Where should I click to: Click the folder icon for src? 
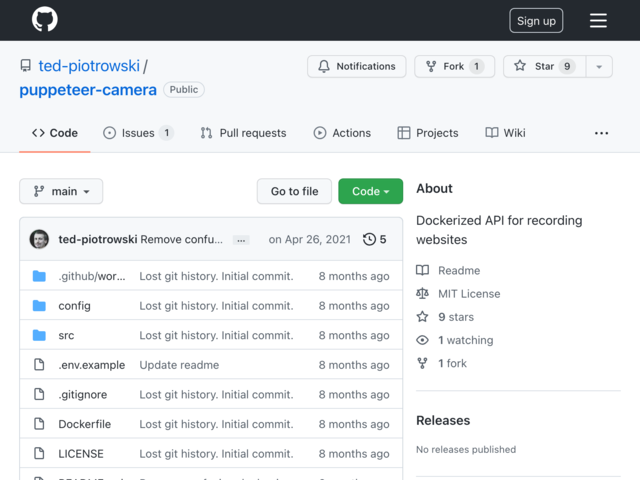click(x=39, y=336)
